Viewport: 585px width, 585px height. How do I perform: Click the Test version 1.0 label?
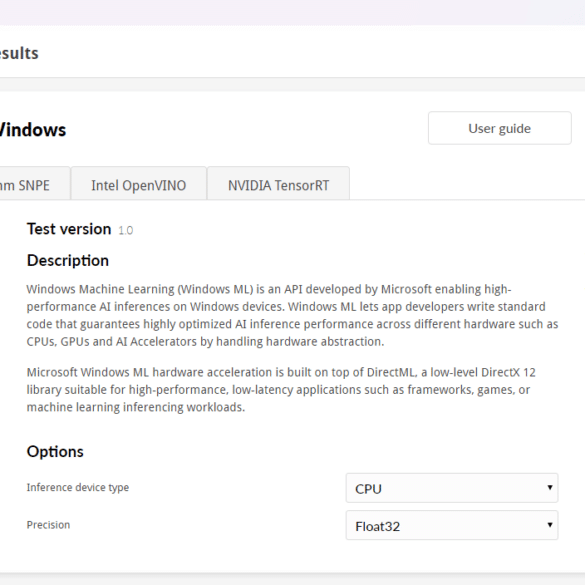point(80,229)
